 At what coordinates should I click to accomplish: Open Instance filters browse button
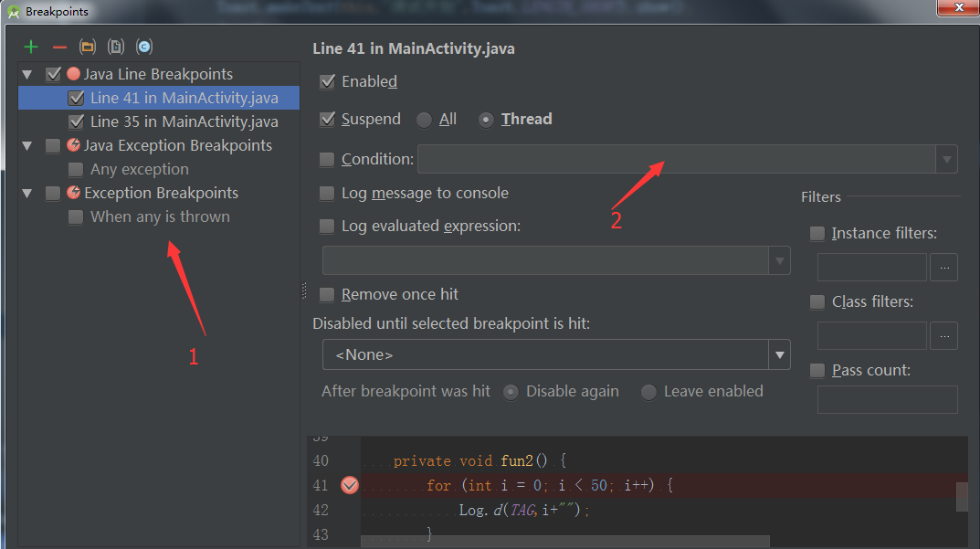(x=944, y=268)
